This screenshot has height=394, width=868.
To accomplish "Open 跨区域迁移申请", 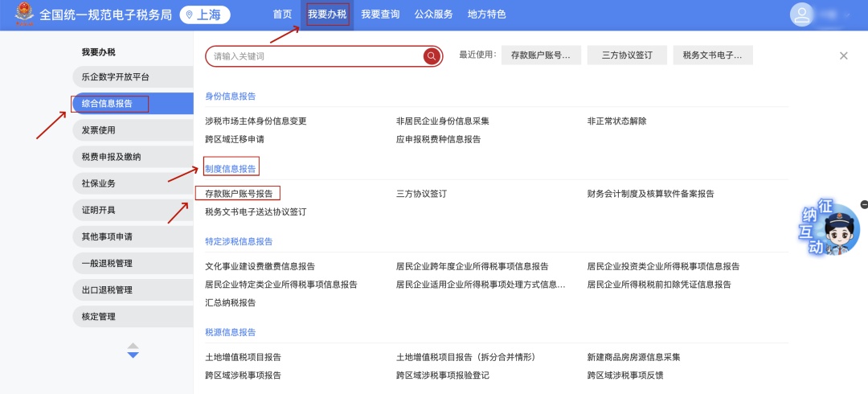I will pos(235,139).
